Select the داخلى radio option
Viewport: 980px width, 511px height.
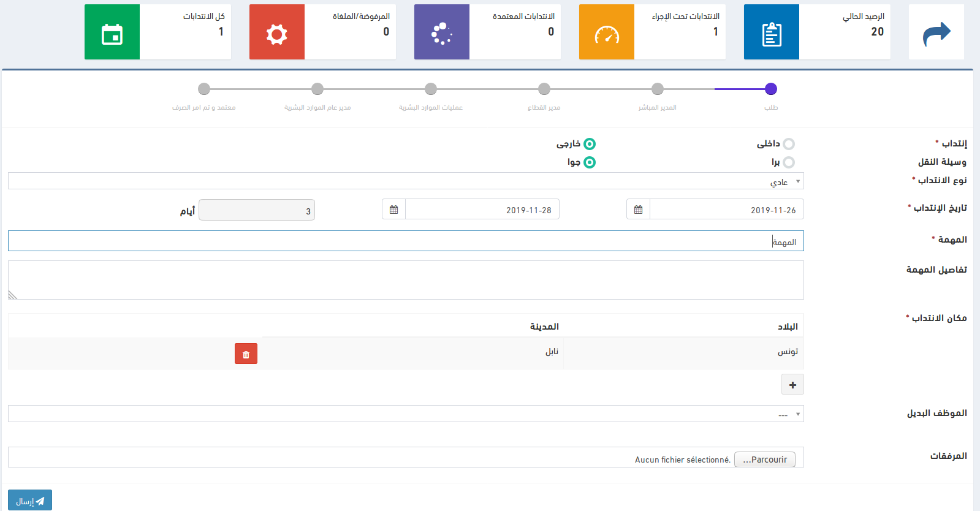point(789,144)
